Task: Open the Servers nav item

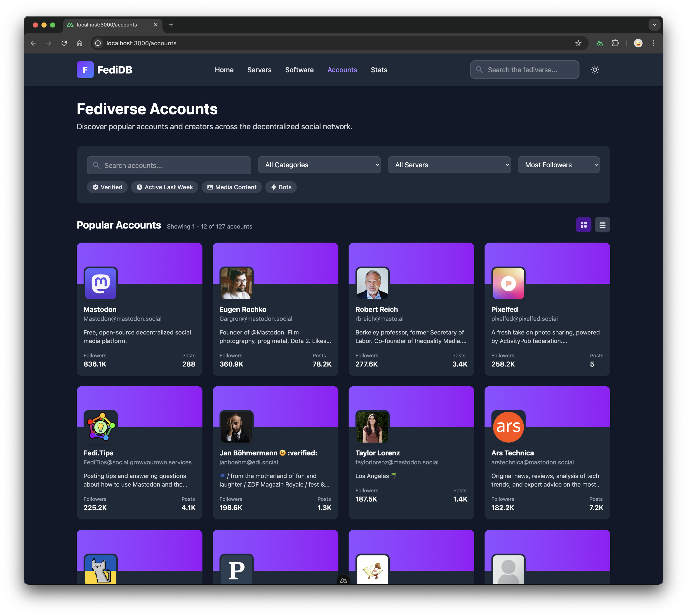Action: 259,70
